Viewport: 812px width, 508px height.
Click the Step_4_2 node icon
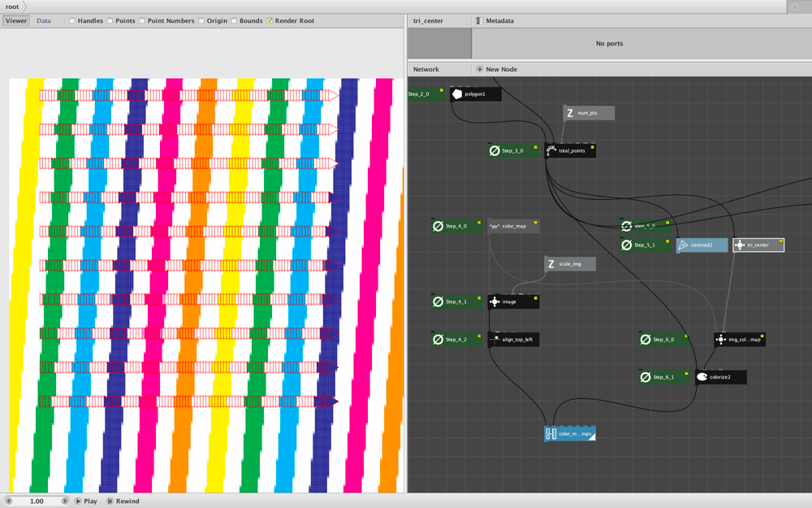(438, 340)
